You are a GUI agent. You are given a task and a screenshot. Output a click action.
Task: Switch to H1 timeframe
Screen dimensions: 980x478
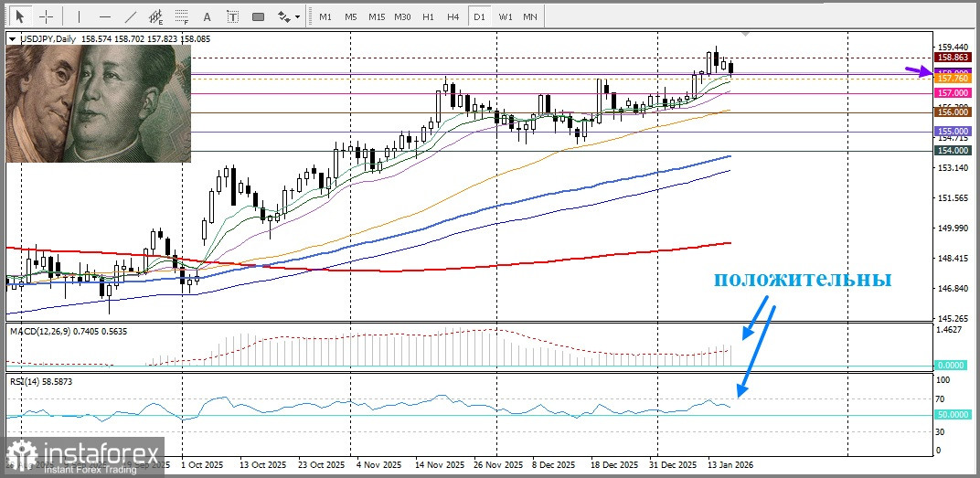(428, 16)
